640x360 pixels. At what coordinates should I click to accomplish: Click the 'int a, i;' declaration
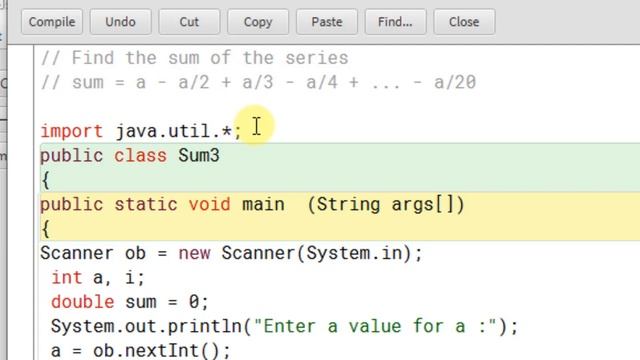click(x=98, y=278)
